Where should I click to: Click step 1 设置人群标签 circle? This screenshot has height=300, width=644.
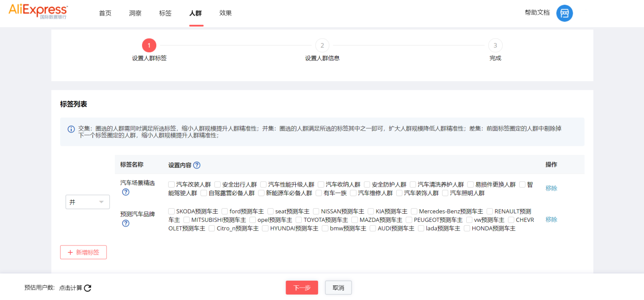point(149,45)
